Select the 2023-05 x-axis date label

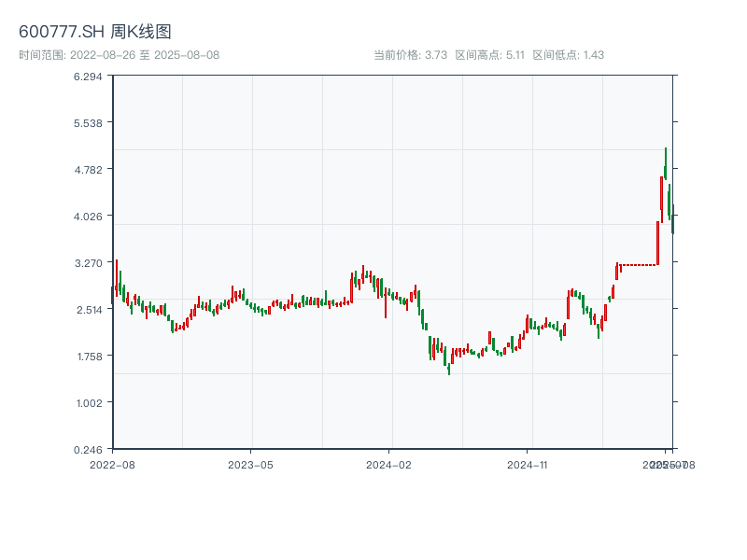pos(250,464)
